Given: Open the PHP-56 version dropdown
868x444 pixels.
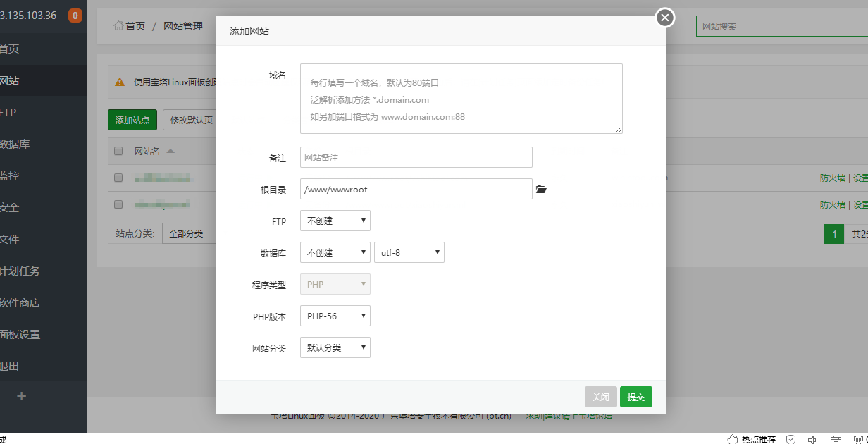Looking at the screenshot, I should [335, 315].
